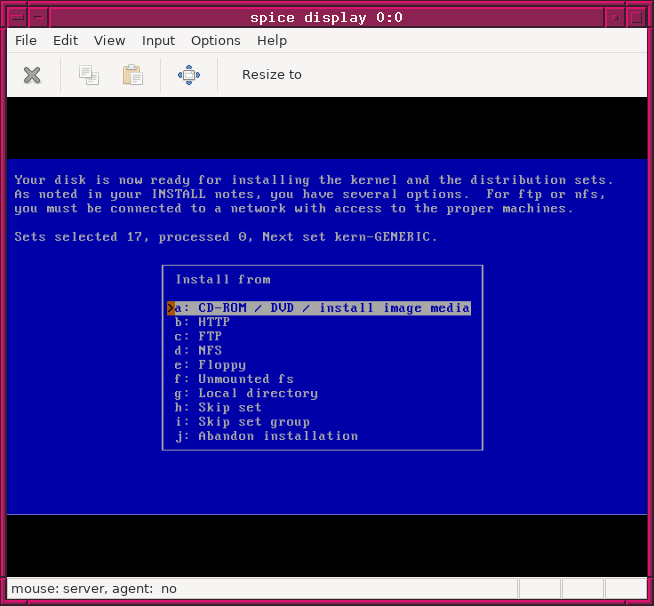
Task: Open the View menu
Action: 110,40
